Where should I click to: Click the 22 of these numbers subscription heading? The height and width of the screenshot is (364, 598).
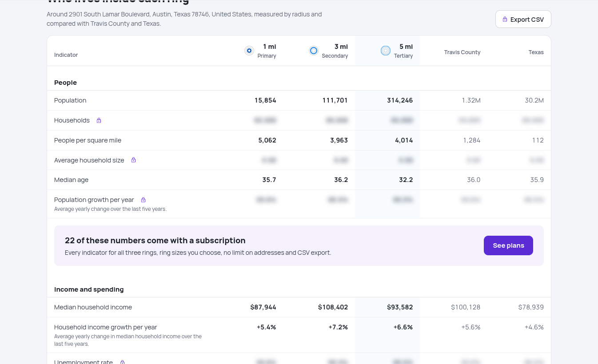155,241
